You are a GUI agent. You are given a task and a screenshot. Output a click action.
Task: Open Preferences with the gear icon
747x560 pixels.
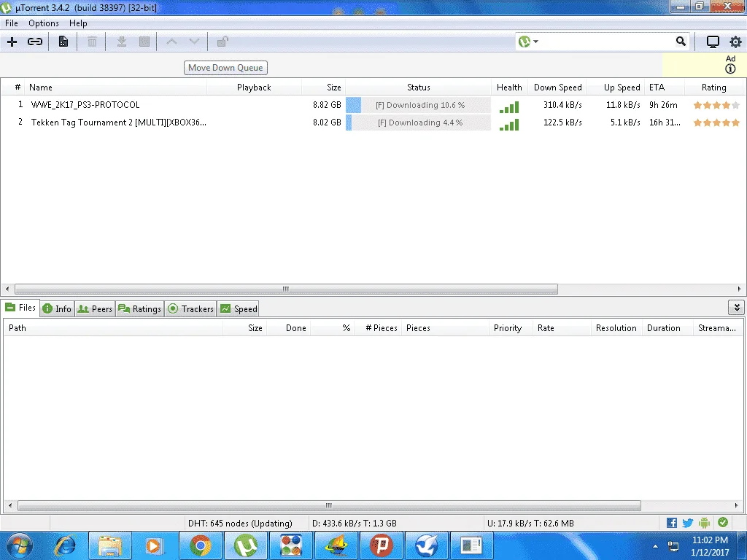coord(735,42)
